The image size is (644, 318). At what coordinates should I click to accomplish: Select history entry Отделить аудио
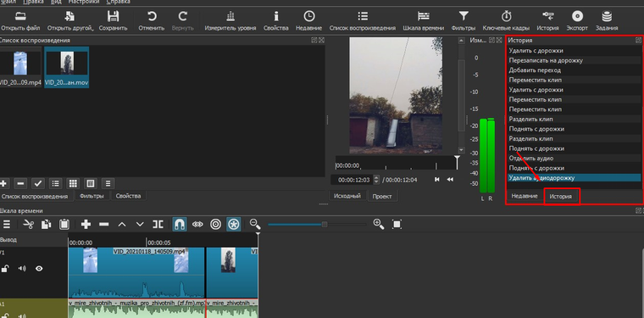coord(574,159)
